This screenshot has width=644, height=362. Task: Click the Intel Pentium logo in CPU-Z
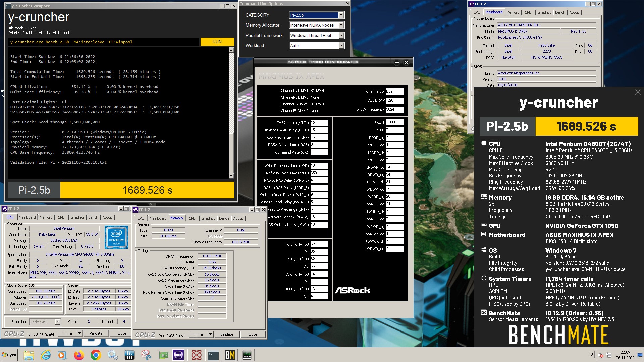pos(116,237)
